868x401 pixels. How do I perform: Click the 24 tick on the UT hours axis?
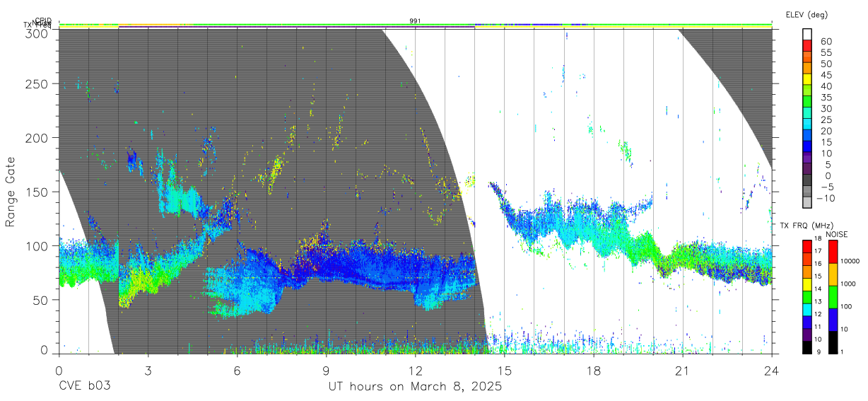tap(771, 370)
